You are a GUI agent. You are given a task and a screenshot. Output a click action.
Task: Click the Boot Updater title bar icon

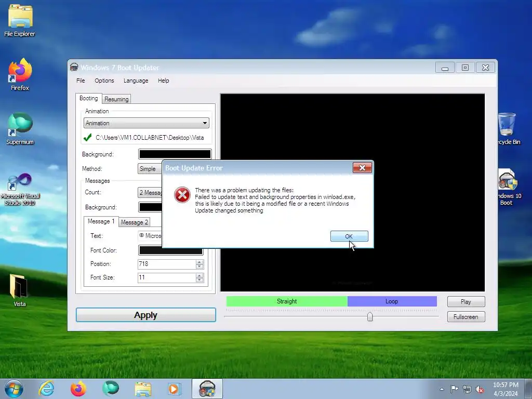74,67
